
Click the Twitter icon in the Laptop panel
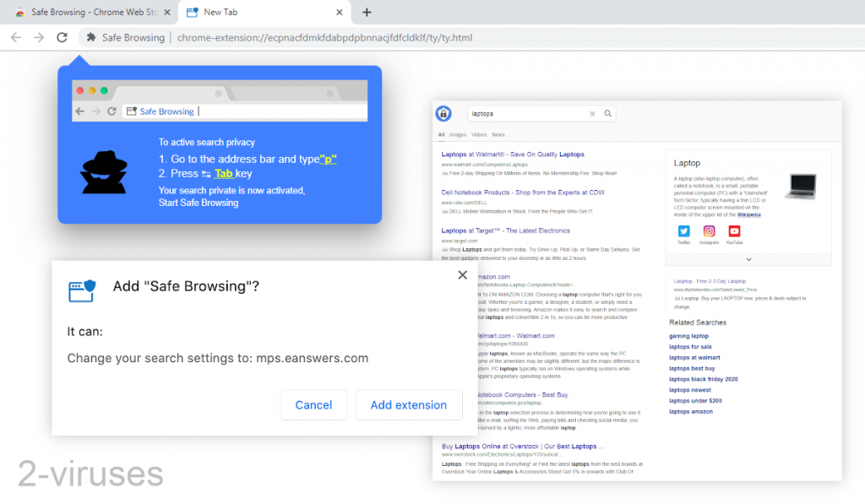pyautogui.click(x=683, y=230)
